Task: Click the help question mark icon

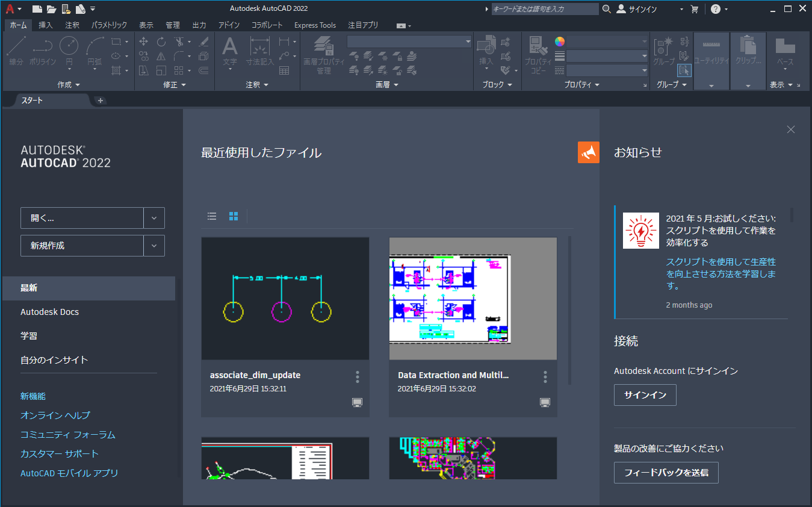Action: [715, 9]
